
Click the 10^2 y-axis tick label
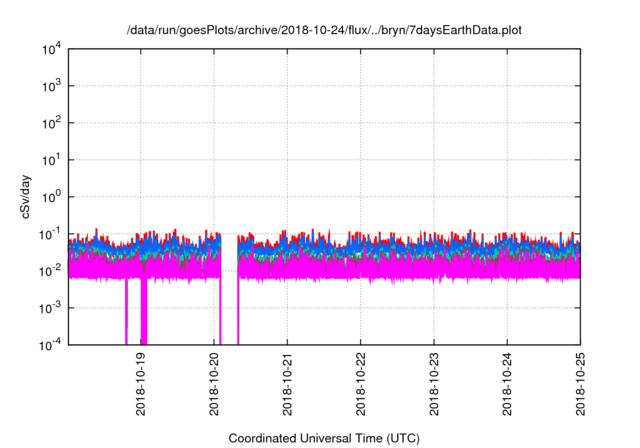(52, 123)
